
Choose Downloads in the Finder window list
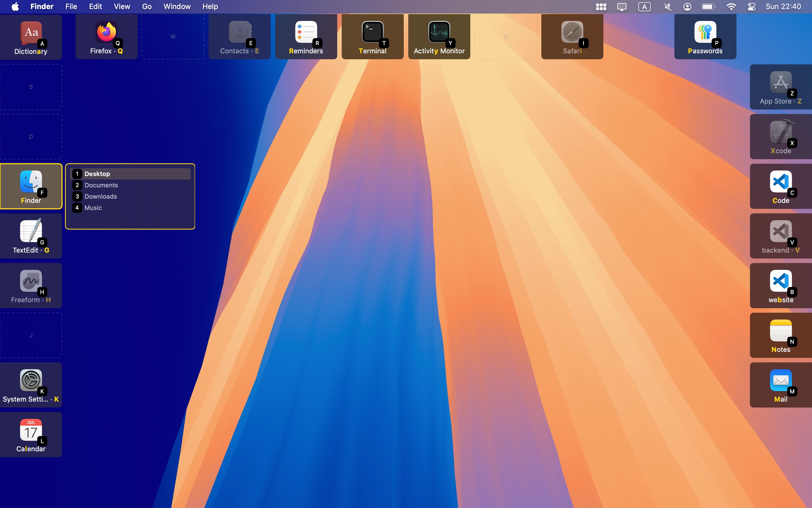tap(130, 196)
